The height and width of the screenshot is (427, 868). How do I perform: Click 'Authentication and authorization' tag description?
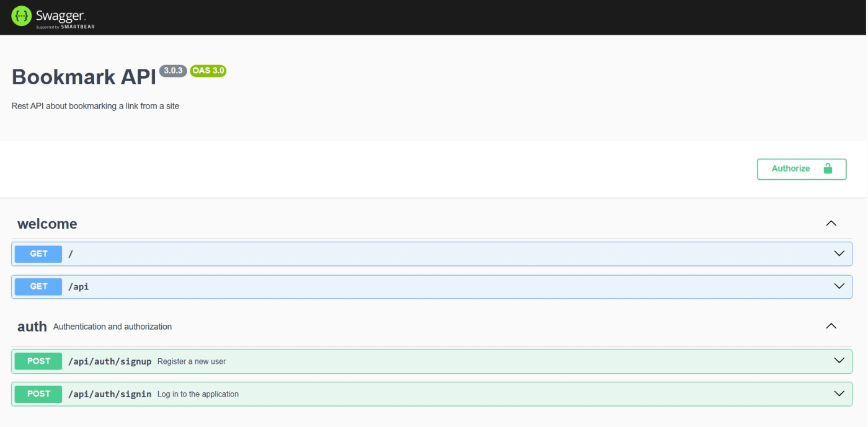[112, 327]
